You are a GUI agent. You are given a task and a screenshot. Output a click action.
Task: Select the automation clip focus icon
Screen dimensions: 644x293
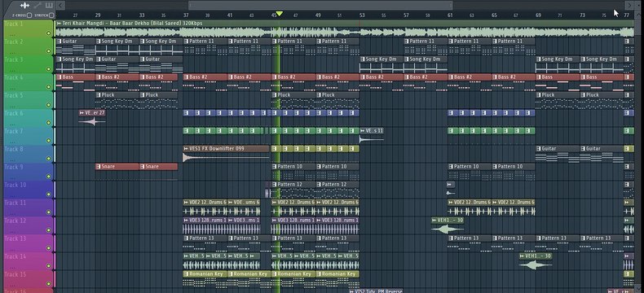click(37, 6)
